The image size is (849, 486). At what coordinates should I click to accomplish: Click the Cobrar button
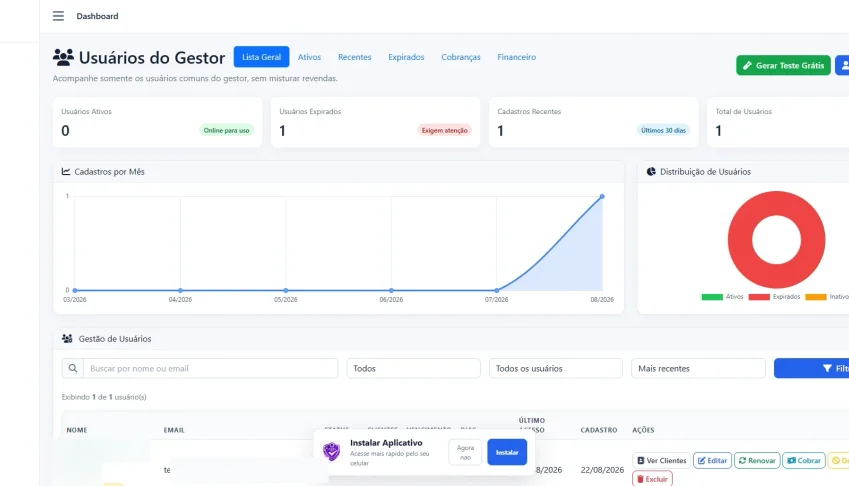pos(804,461)
